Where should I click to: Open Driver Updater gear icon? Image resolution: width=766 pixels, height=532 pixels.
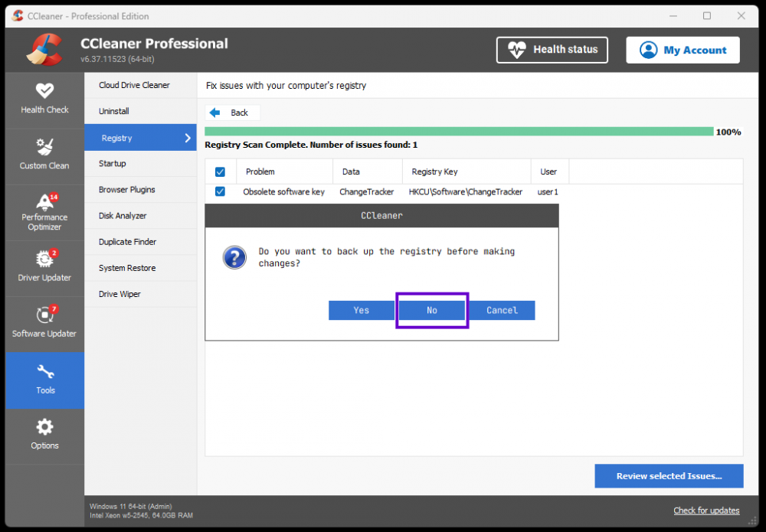[x=44, y=259]
